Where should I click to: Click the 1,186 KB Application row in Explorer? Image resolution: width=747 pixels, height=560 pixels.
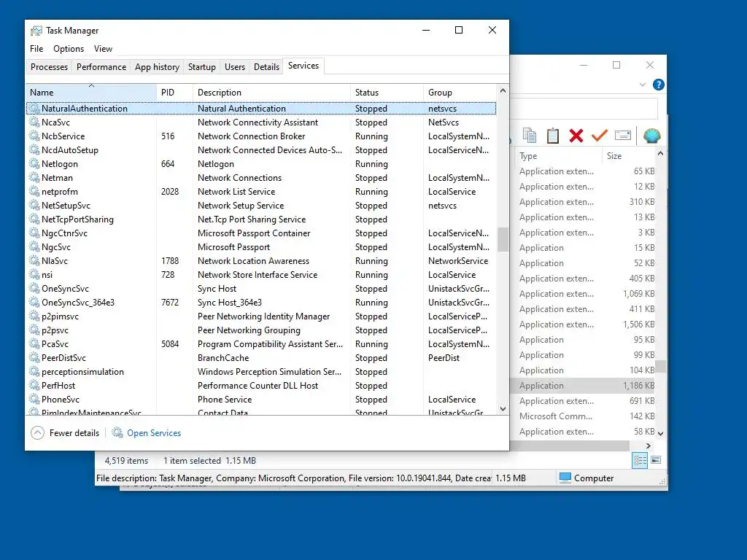tap(584, 385)
